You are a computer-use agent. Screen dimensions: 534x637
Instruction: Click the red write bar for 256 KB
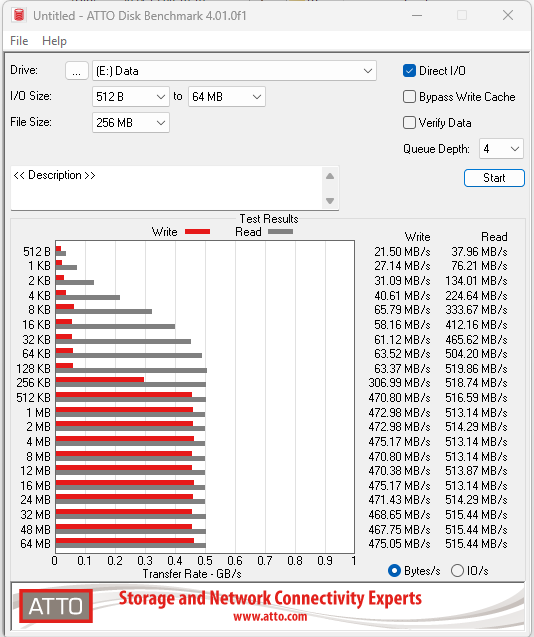click(x=100, y=379)
